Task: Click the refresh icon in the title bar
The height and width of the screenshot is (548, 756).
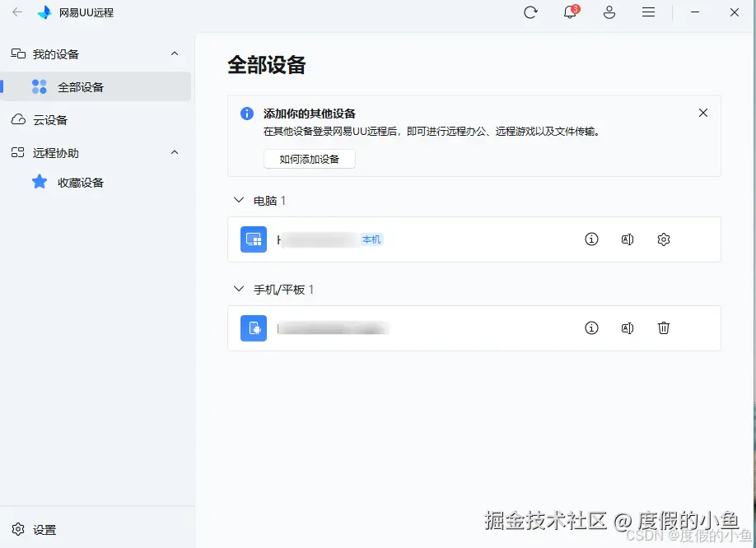Action: coord(530,12)
